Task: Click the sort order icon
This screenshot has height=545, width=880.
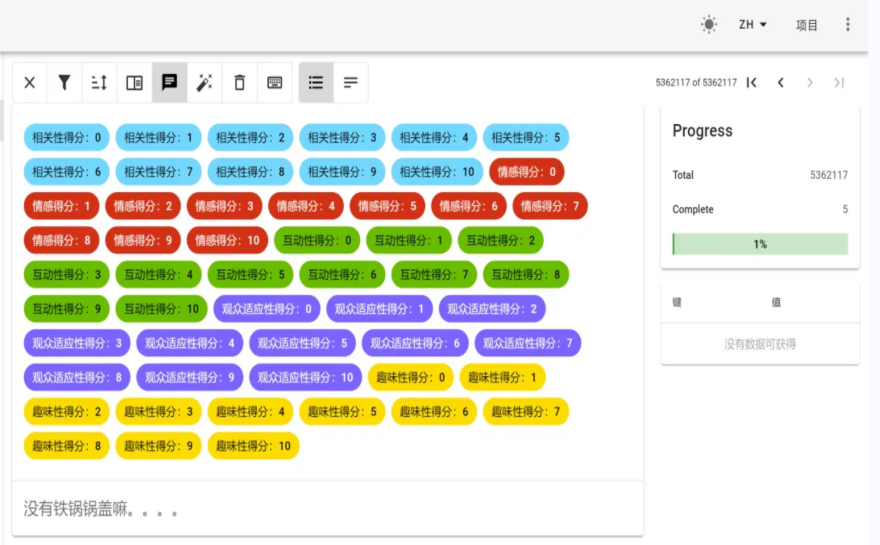Action: (x=99, y=83)
